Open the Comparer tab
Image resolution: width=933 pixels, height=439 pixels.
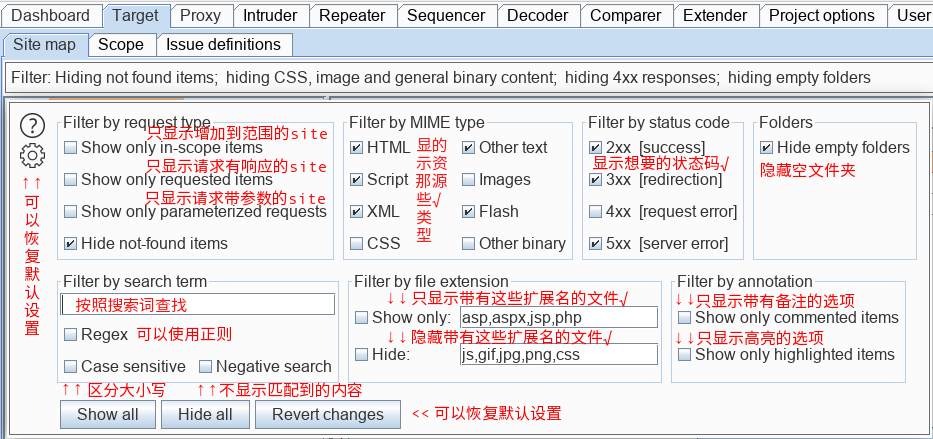(x=625, y=15)
